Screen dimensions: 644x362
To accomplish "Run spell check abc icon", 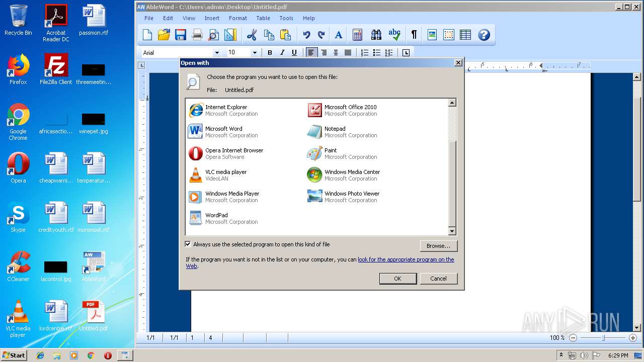I will [394, 35].
